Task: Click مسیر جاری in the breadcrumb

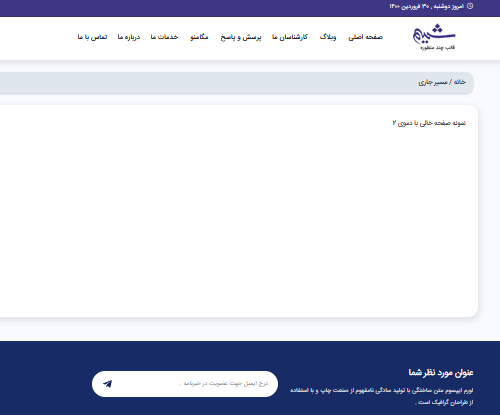Action: (433, 82)
